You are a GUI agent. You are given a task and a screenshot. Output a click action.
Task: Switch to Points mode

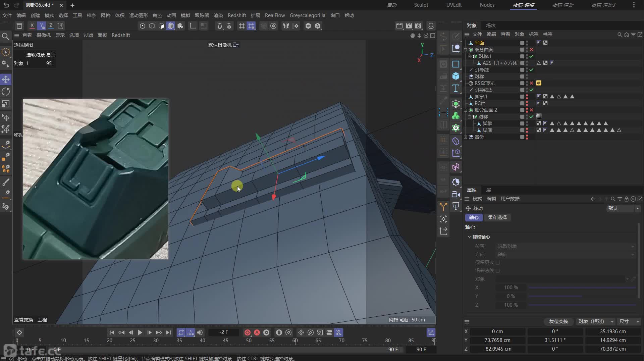143,26
